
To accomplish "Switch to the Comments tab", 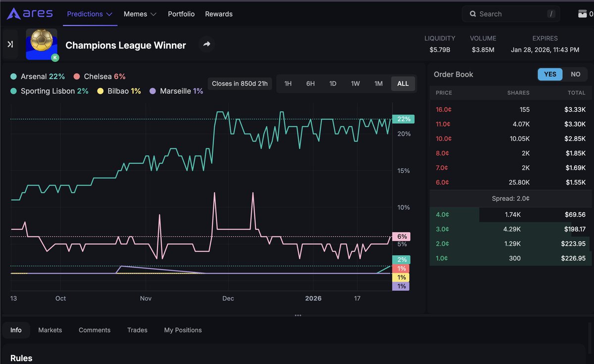I will pos(95,330).
